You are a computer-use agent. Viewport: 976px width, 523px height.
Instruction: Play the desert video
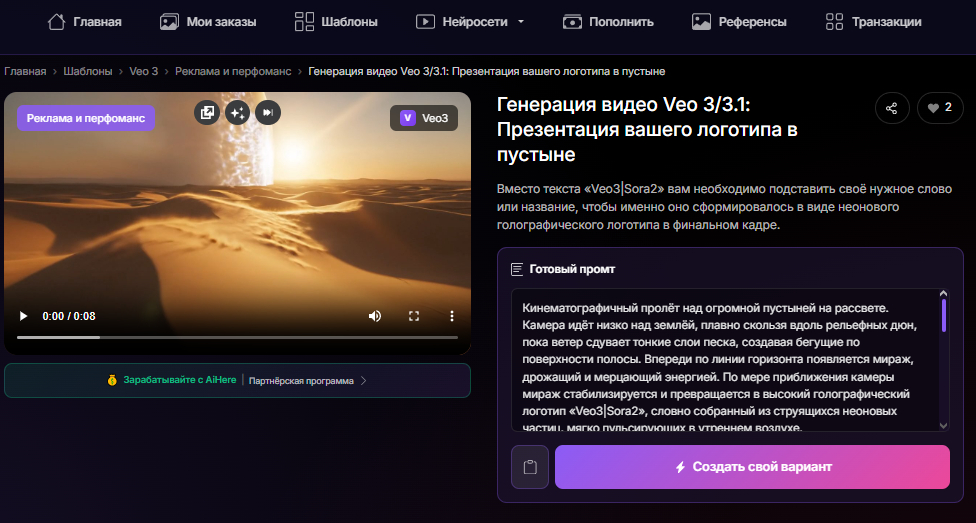pos(24,316)
